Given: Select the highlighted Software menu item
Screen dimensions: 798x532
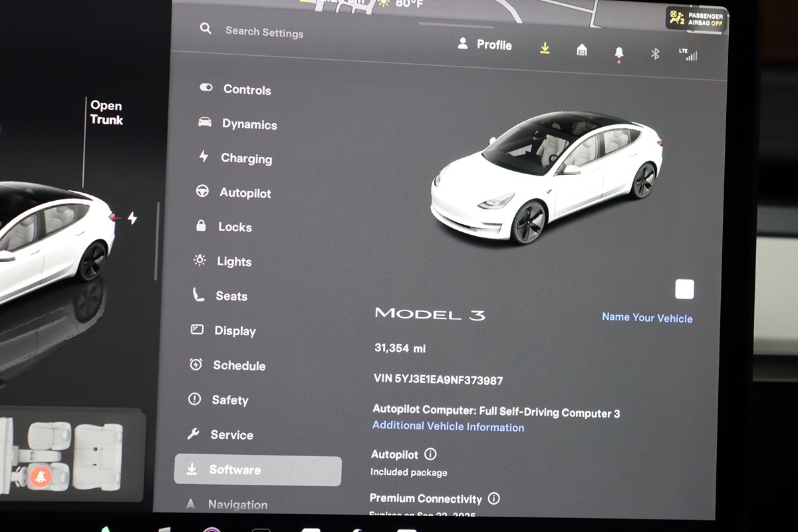Looking at the screenshot, I should tap(257, 470).
